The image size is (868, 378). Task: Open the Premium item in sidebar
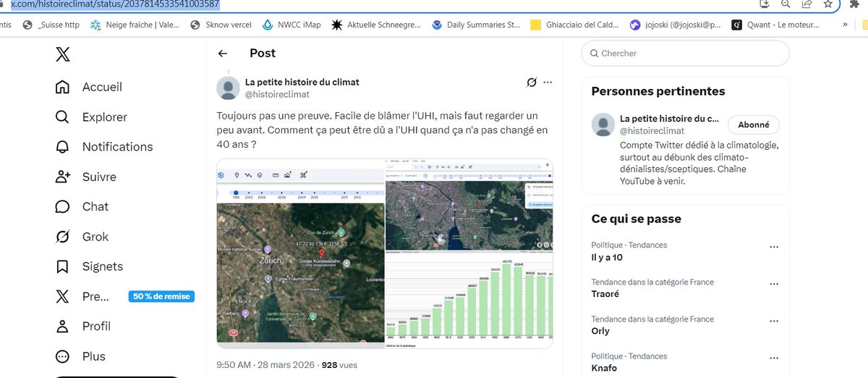coord(82,296)
